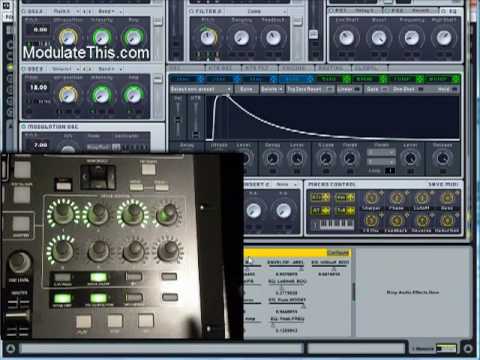480x360 pixels.
Task: Click the green modulation cross handle at far right
Action: (x=456, y=79)
